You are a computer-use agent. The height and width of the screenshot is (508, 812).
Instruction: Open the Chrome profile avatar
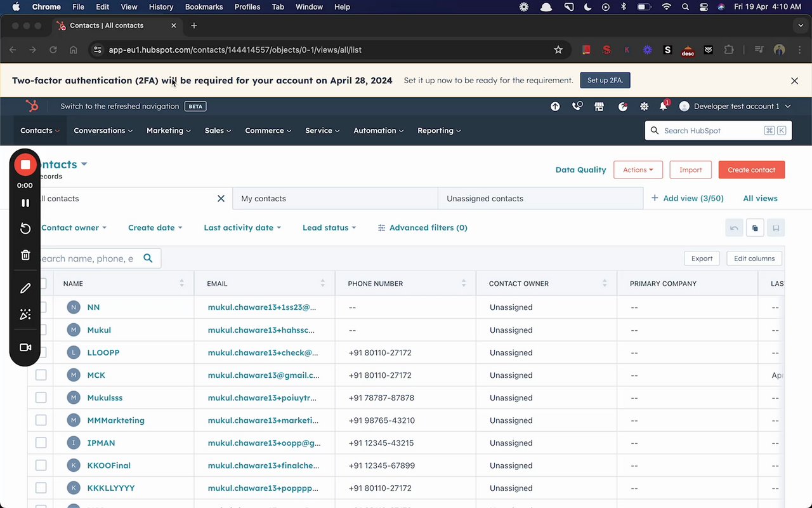[x=780, y=50]
